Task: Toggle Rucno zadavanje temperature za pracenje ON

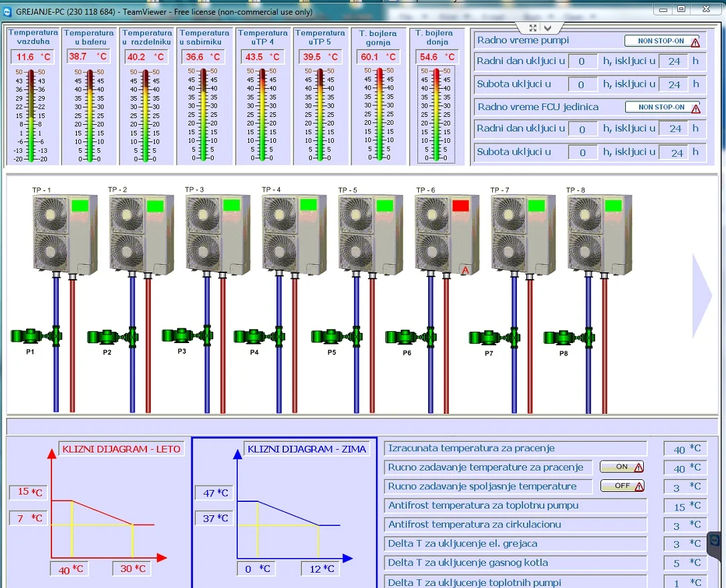Action: [x=622, y=467]
